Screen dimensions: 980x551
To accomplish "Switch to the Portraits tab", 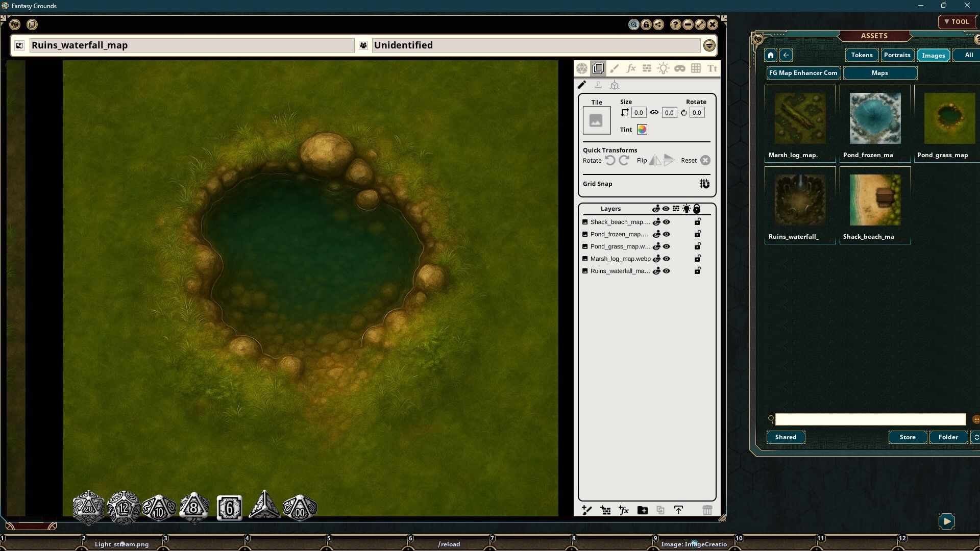I will (x=897, y=55).
